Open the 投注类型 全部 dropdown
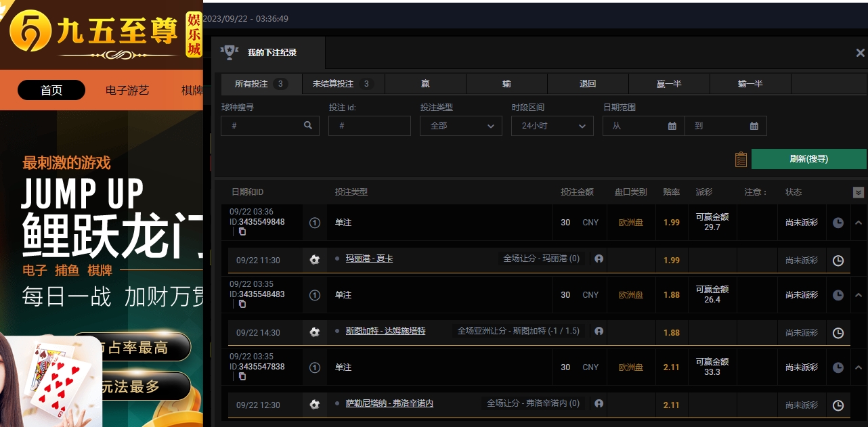This screenshot has width=868, height=427. 461,126
